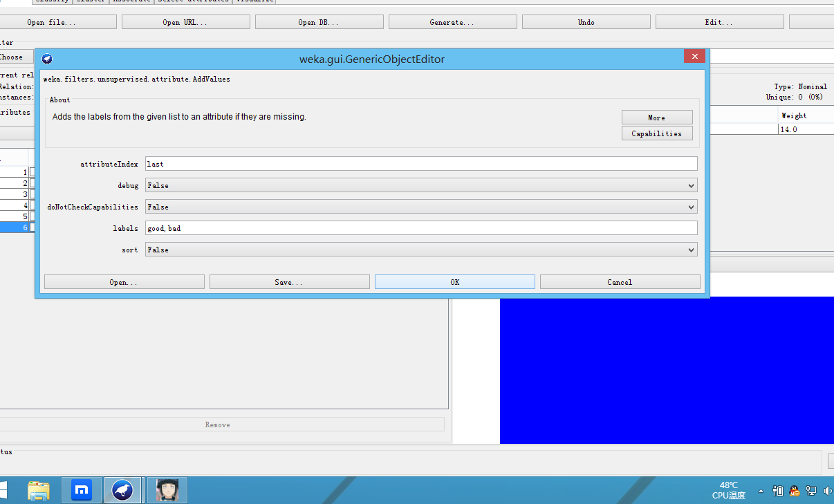Click Open URL... in Weka Explorer
The width and height of the screenshot is (834, 504).
point(185,22)
